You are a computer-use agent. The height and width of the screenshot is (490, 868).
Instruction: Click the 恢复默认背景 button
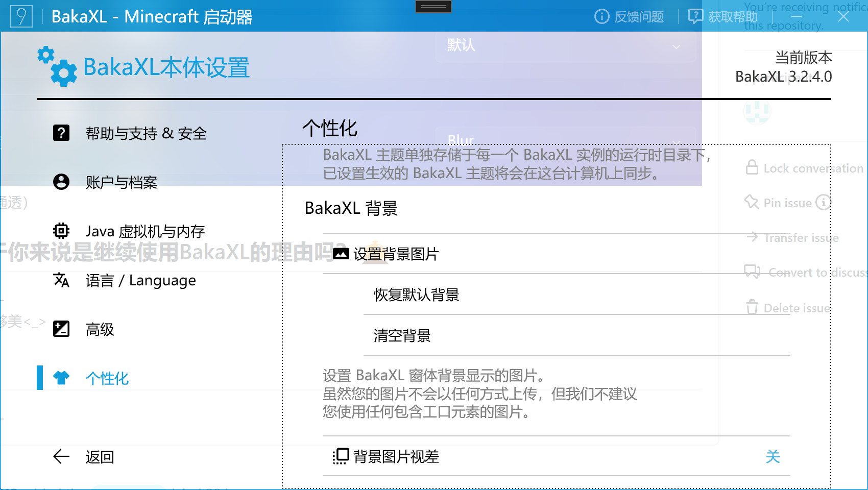click(x=416, y=295)
